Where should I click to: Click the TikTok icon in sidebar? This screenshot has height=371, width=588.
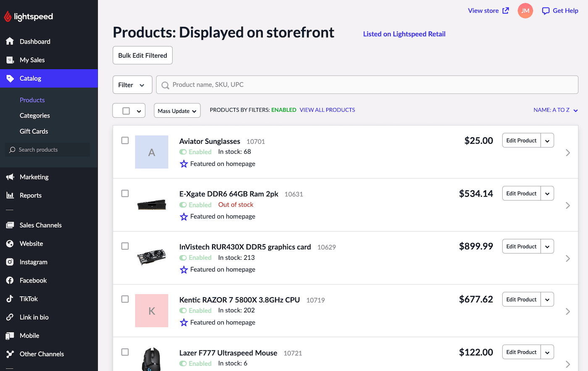click(x=10, y=299)
